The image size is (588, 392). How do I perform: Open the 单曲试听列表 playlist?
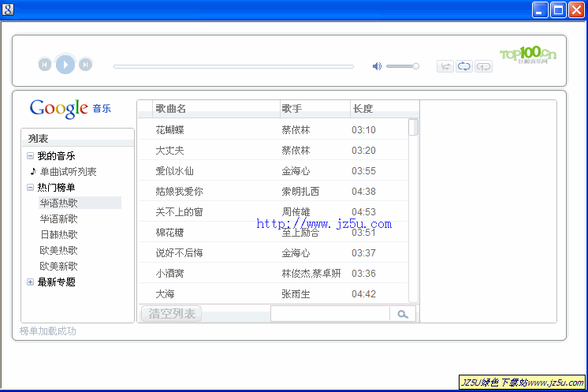tap(69, 171)
